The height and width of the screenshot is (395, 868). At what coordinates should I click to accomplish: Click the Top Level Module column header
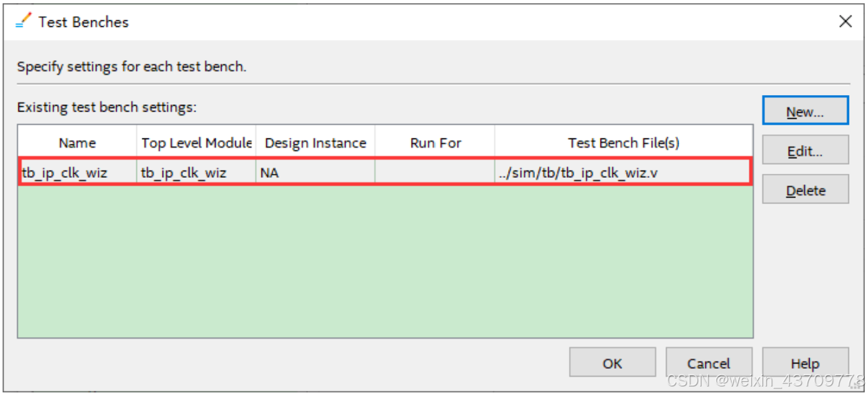[x=196, y=142]
